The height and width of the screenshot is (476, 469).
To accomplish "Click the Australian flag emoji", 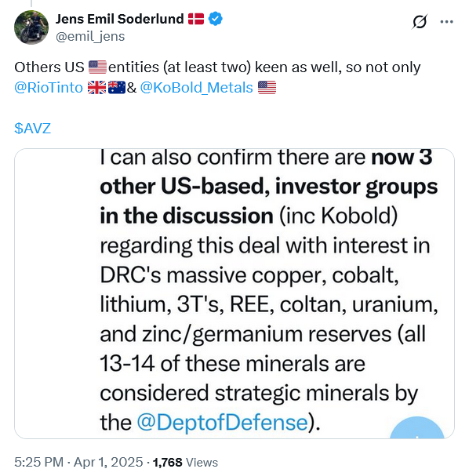I will [x=117, y=88].
